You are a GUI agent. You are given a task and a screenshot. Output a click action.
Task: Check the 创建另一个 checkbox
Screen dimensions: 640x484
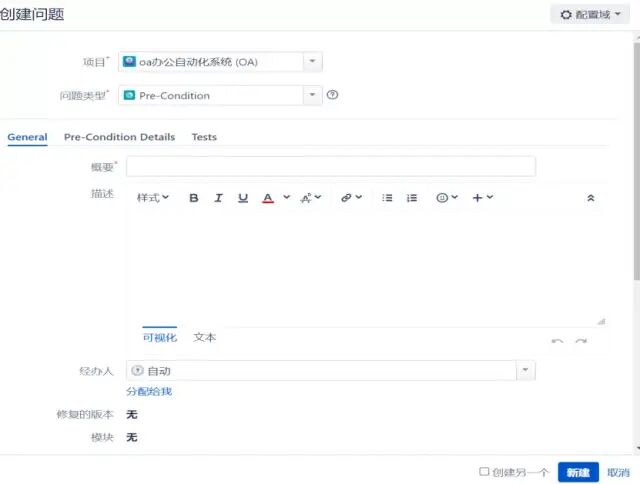click(484, 472)
